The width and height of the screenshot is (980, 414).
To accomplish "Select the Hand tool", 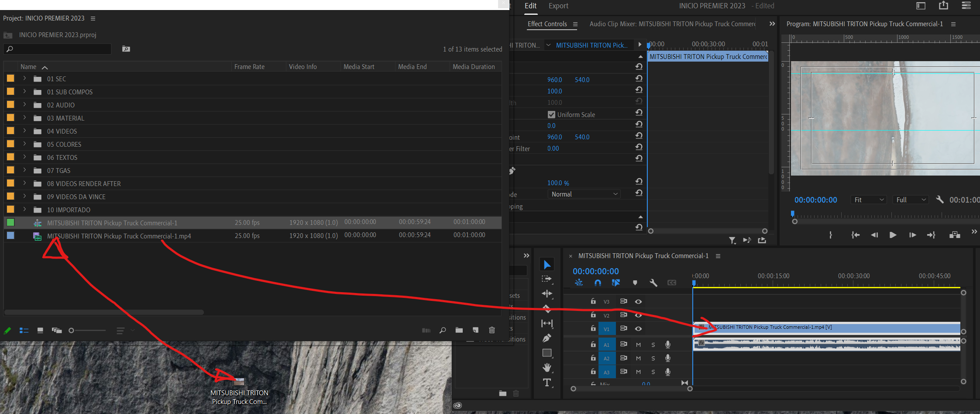I will pos(547,367).
